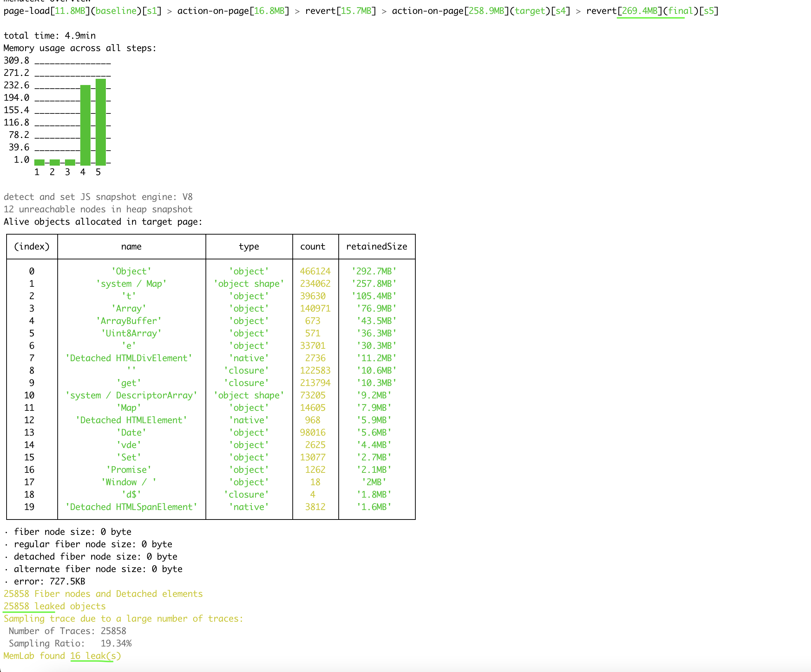Click the 'd$' name cell
The image size is (811, 672).
[131, 494]
